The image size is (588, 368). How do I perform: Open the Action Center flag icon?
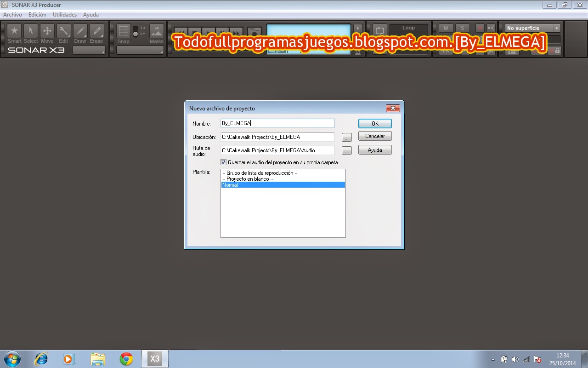pos(537,359)
